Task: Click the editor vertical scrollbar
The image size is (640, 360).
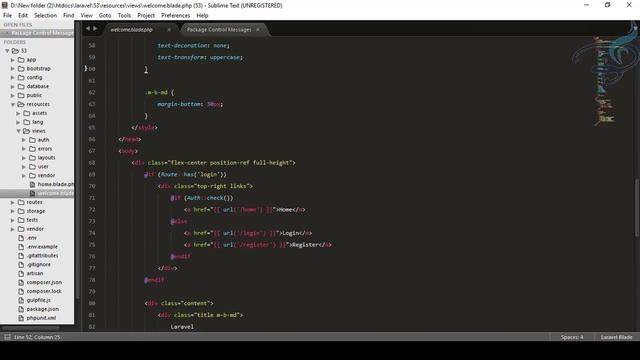Action: [637, 208]
